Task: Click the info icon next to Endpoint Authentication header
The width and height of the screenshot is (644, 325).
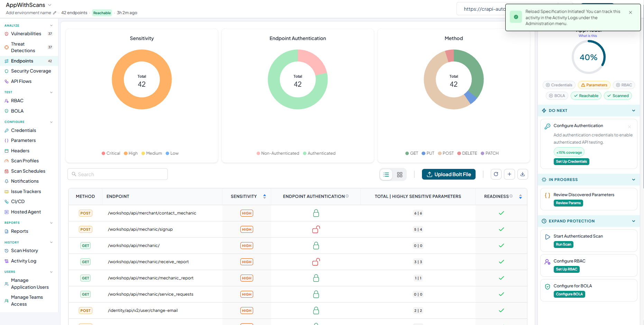Action: 347,196
